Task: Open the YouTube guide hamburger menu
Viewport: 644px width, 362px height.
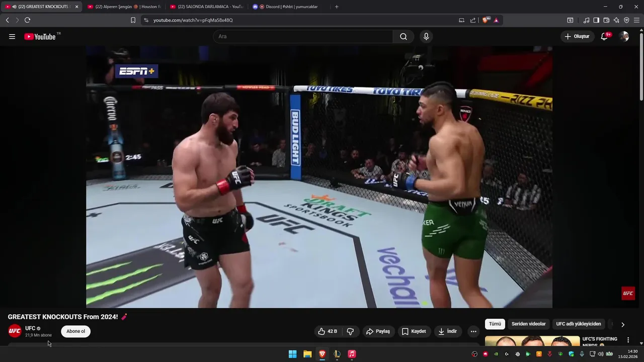Action: point(12,37)
